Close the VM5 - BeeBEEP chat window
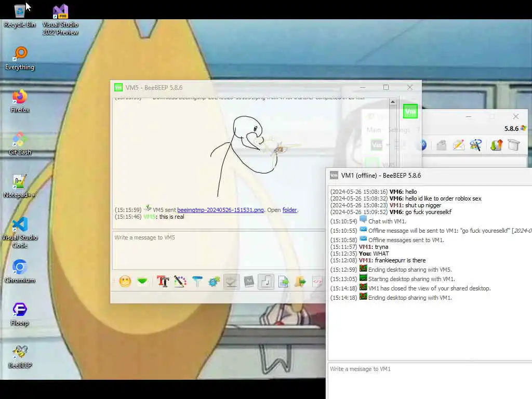This screenshot has height=399, width=532. [410, 87]
